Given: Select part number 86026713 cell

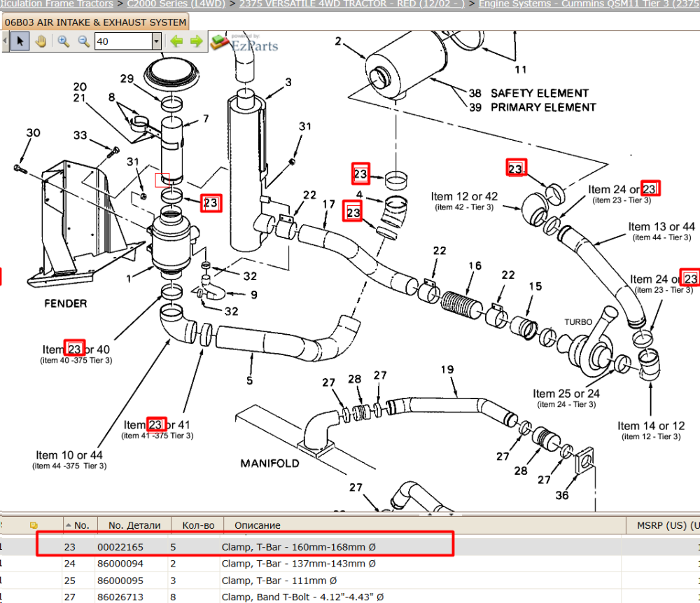Looking at the screenshot, I should click(120, 597).
